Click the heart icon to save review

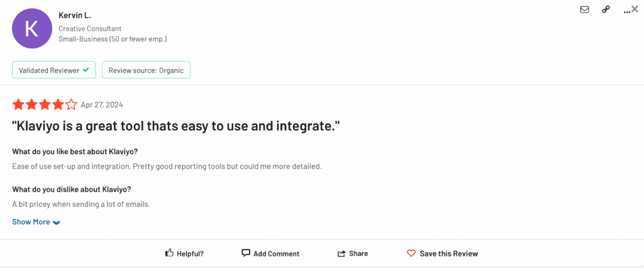coord(411,253)
